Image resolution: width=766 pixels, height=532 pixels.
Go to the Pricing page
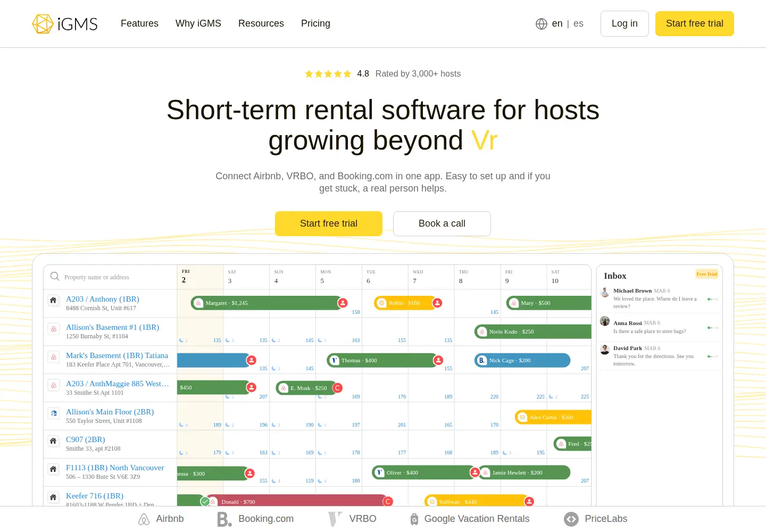click(x=315, y=23)
